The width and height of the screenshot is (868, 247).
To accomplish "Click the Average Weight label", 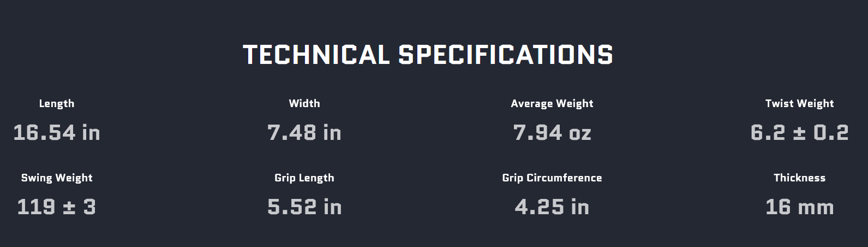I will pyautogui.click(x=552, y=103).
